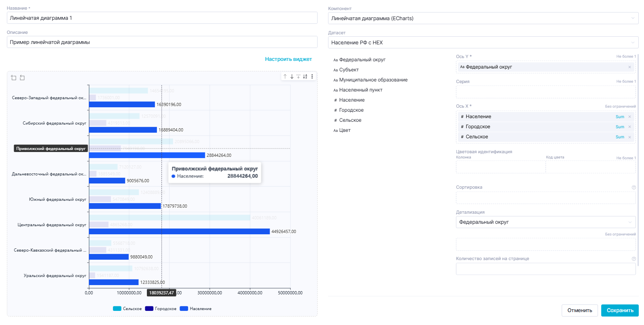The image size is (644, 325).
Task: Remove Городское field from Ось X
Action: pyautogui.click(x=629, y=127)
